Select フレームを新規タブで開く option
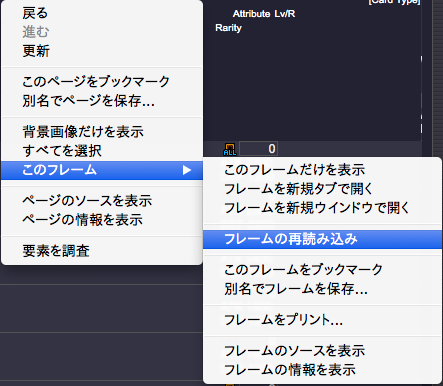The height and width of the screenshot is (386, 443). (322, 189)
